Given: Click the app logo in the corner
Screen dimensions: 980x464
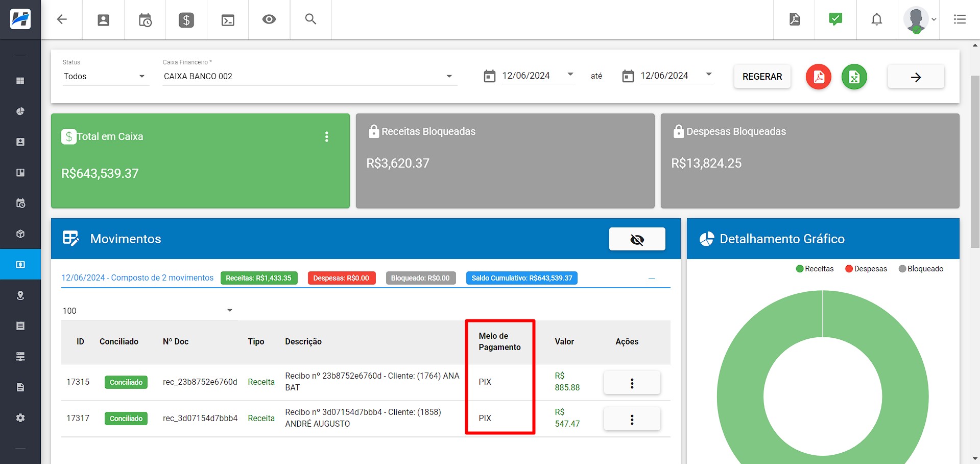Looking at the screenshot, I should tap(20, 19).
